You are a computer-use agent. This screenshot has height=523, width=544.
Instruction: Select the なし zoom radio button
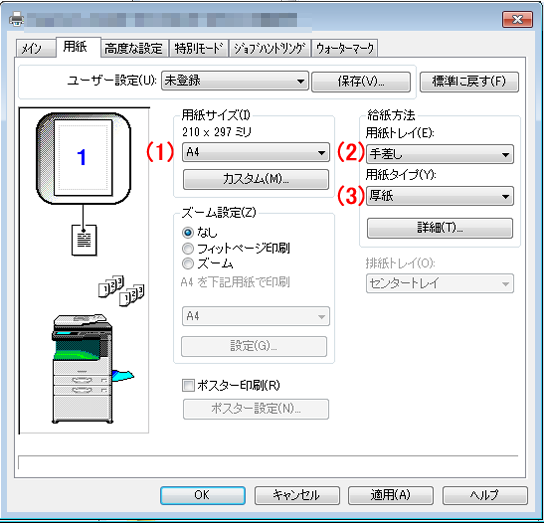tap(188, 233)
